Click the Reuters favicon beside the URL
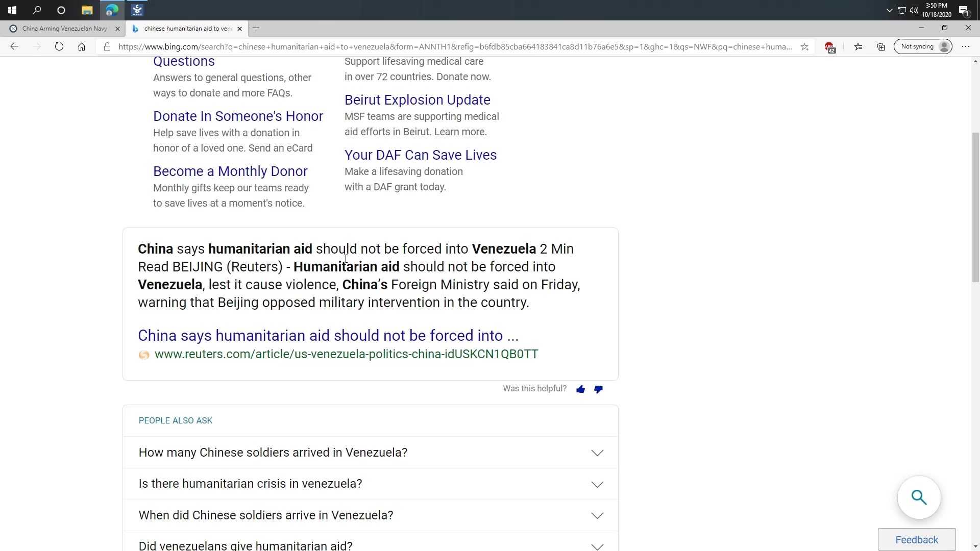The image size is (980, 551). click(x=144, y=355)
